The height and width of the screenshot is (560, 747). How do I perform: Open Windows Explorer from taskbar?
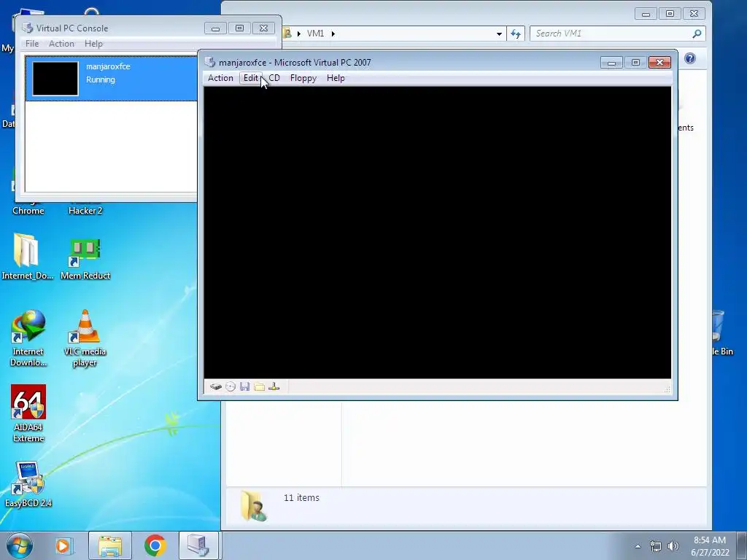pos(110,545)
